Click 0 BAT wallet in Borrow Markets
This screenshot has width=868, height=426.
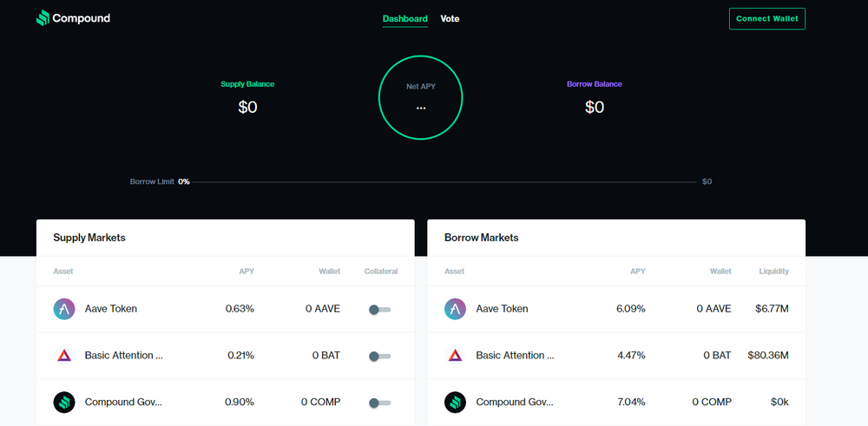click(718, 355)
